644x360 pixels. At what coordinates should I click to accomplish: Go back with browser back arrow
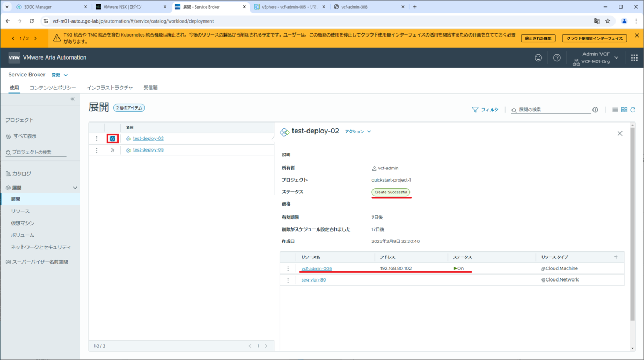point(8,21)
